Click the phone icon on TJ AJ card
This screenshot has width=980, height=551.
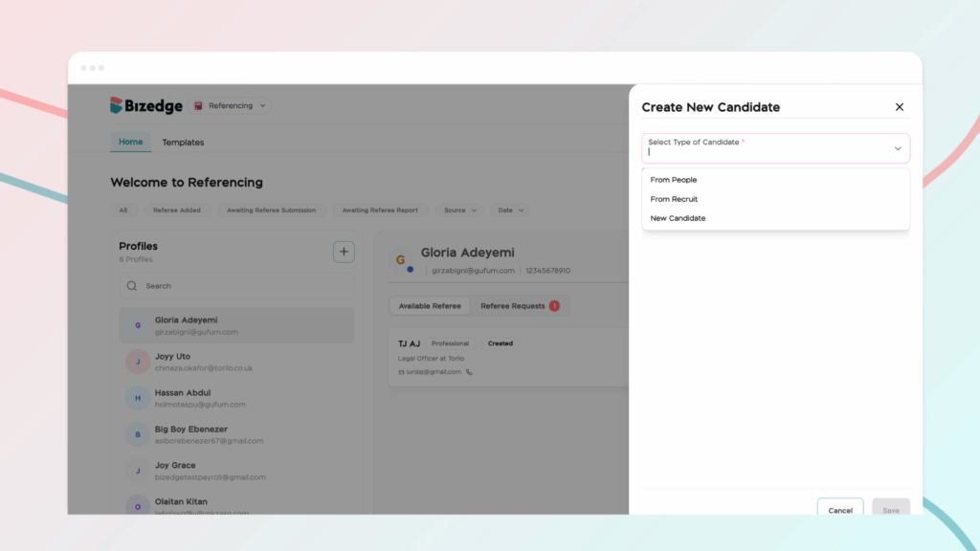(469, 372)
